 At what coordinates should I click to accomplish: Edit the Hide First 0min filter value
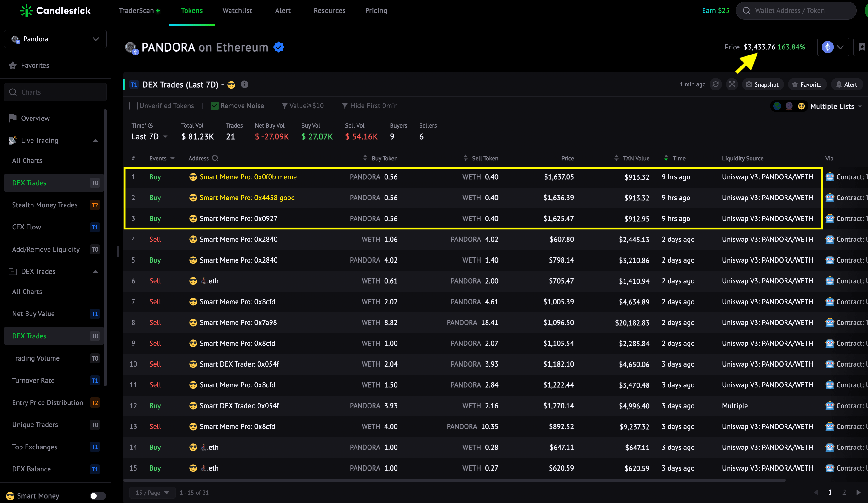pos(390,106)
